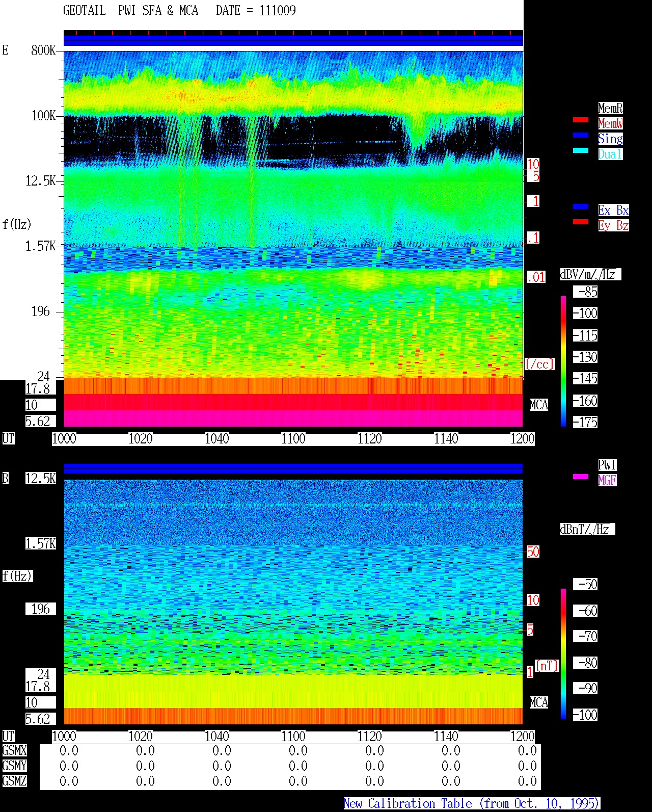Click the blue Ex Bx legend swatch
The height and width of the screenshot is (812, 652).
(581, 206)
